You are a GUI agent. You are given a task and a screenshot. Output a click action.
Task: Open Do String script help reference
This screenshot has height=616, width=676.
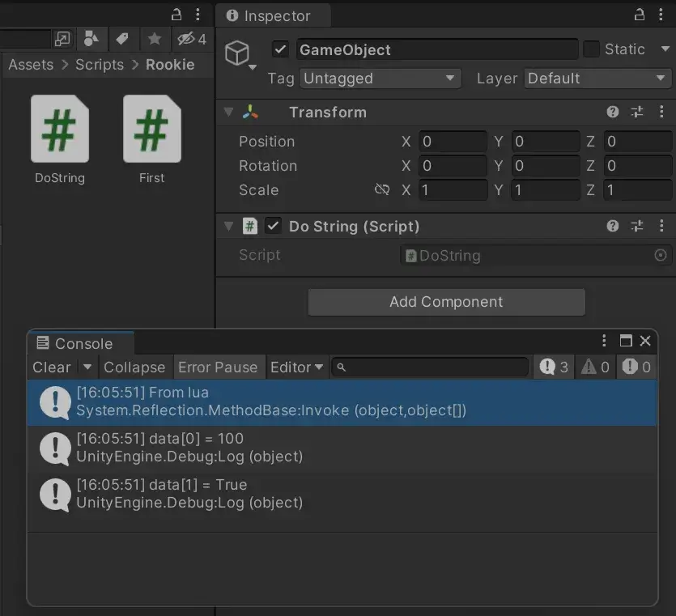point(613,226)
